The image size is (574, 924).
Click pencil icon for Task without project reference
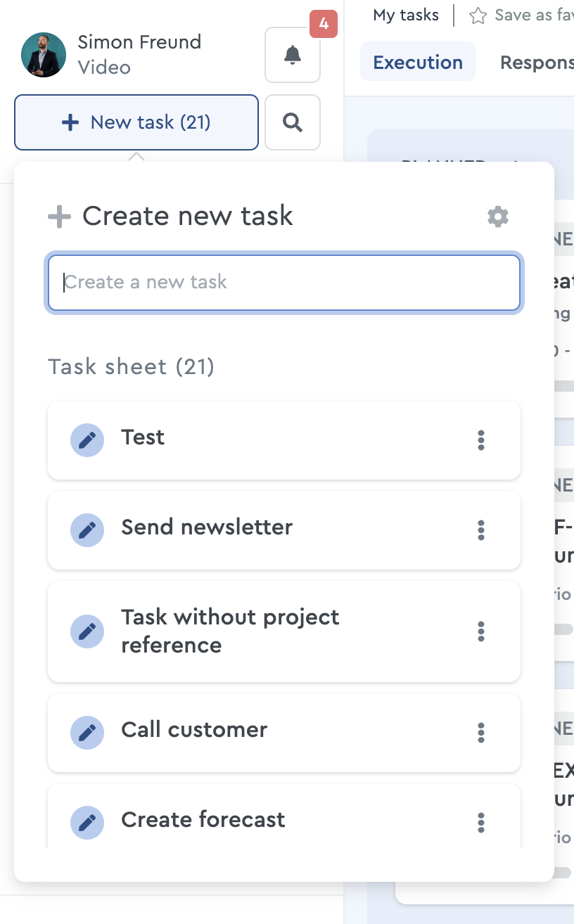point(87,631)
